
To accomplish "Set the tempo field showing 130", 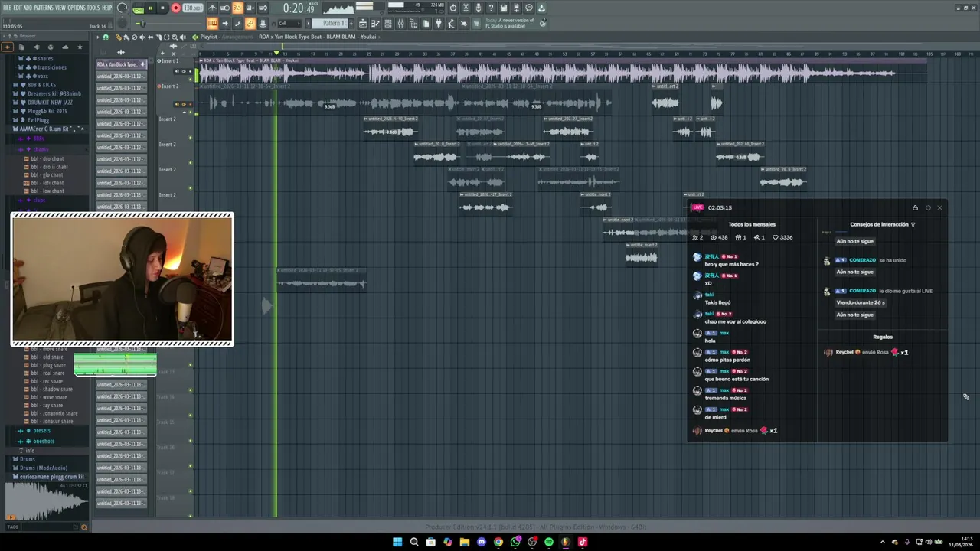I will tap(192, 8).
